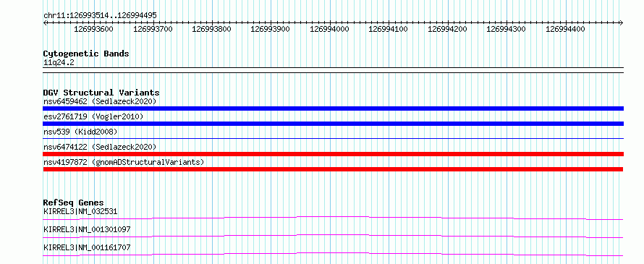Click the magenta line under KIRREL3|NM_032531
The height and width of the screenshot is (264, 644).
[x=333, y=218]
